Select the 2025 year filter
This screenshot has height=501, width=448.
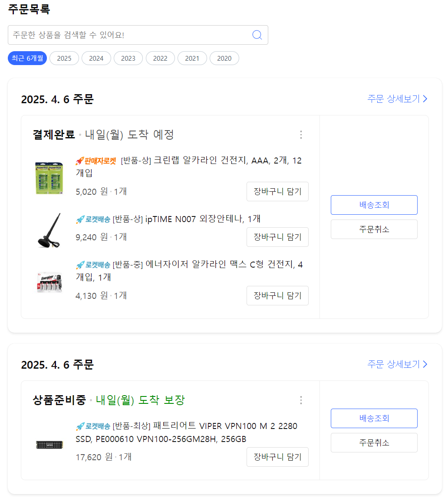coord(64,58)
